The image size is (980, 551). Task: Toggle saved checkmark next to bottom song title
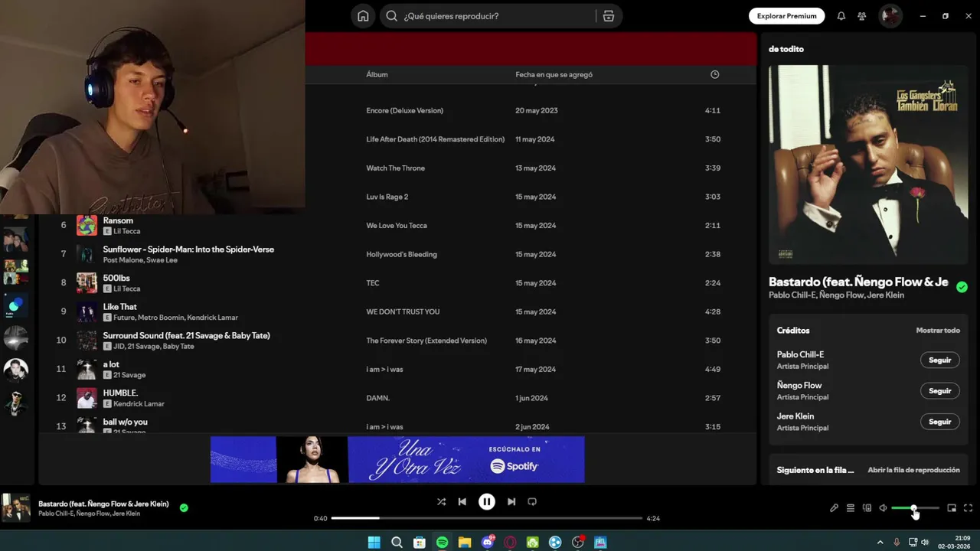184,507
